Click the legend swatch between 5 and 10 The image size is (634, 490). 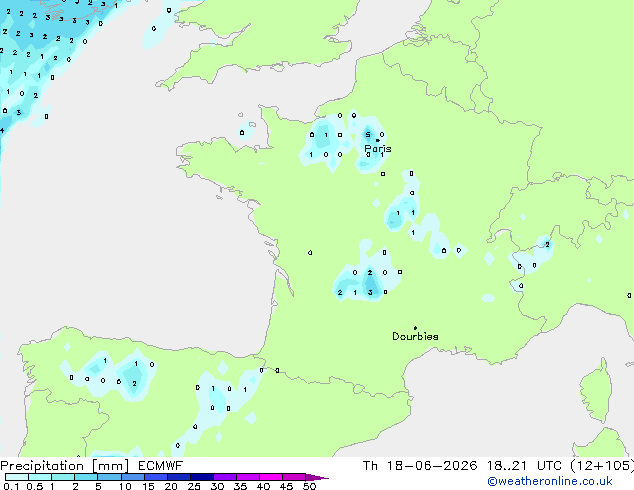(109, 477)
